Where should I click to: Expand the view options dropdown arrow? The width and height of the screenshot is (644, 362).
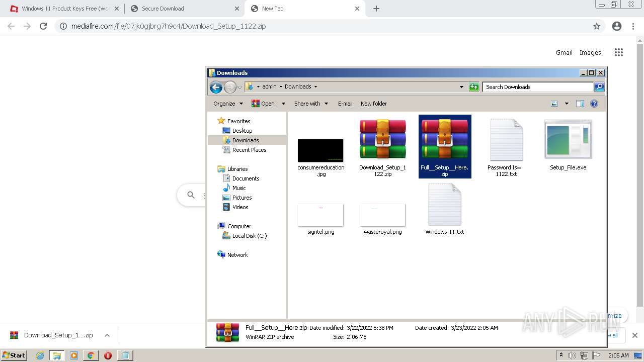(567, 104)
